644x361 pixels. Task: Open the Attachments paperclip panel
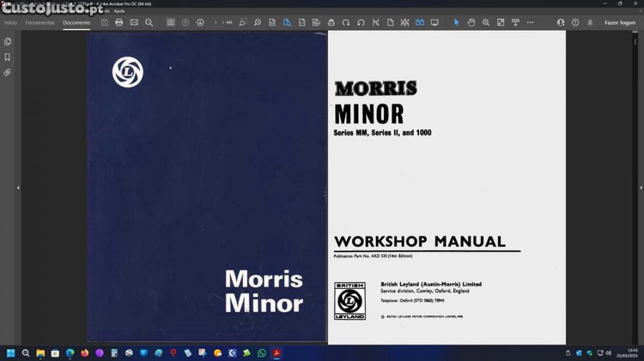click(x=8, y=72)
